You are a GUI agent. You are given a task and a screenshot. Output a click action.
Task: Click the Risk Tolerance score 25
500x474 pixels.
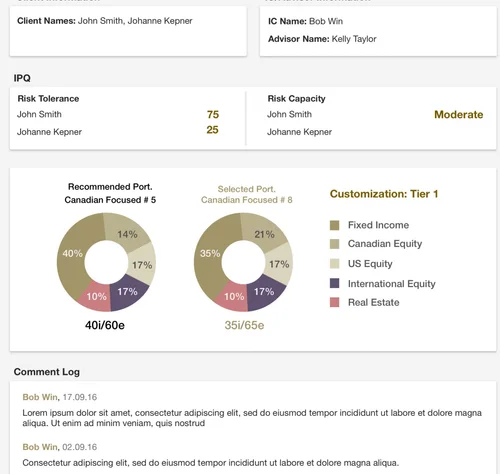212,130
